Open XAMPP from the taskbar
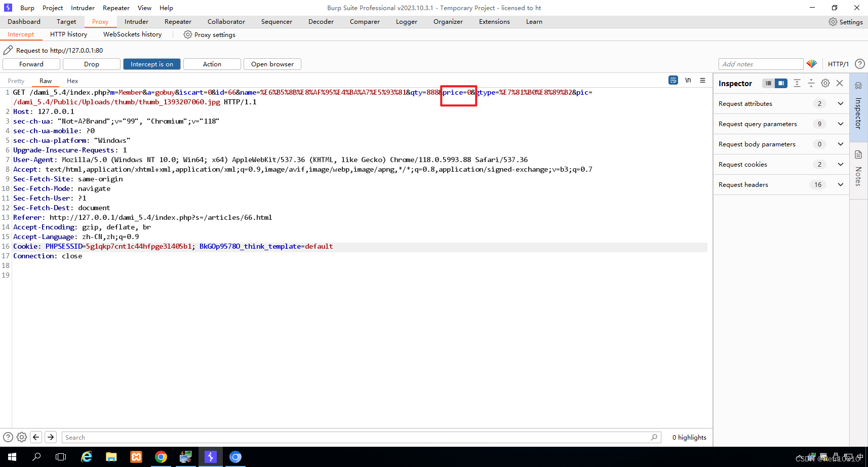 pyautogui.click(x=136, y=457)
